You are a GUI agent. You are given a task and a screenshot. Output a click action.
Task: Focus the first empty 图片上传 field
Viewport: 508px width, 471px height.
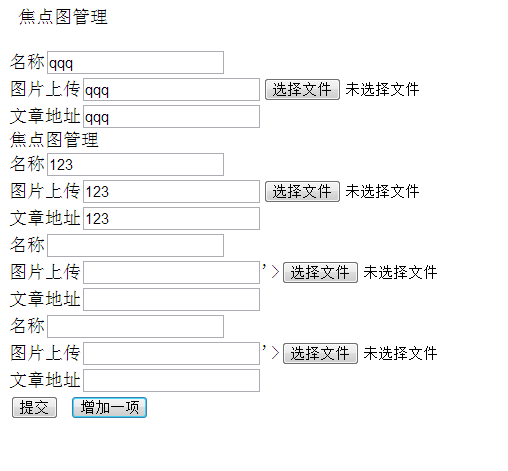(171, 273)
